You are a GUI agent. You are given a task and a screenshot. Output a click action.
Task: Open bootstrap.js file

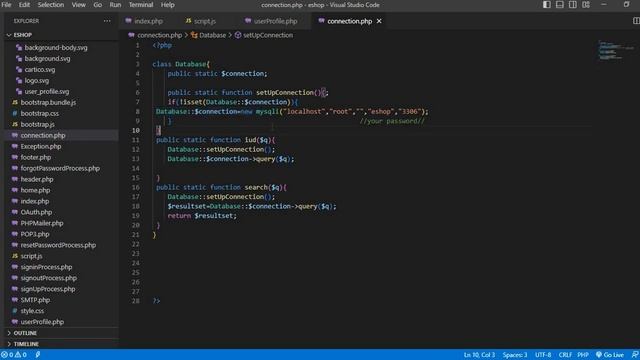37,124
